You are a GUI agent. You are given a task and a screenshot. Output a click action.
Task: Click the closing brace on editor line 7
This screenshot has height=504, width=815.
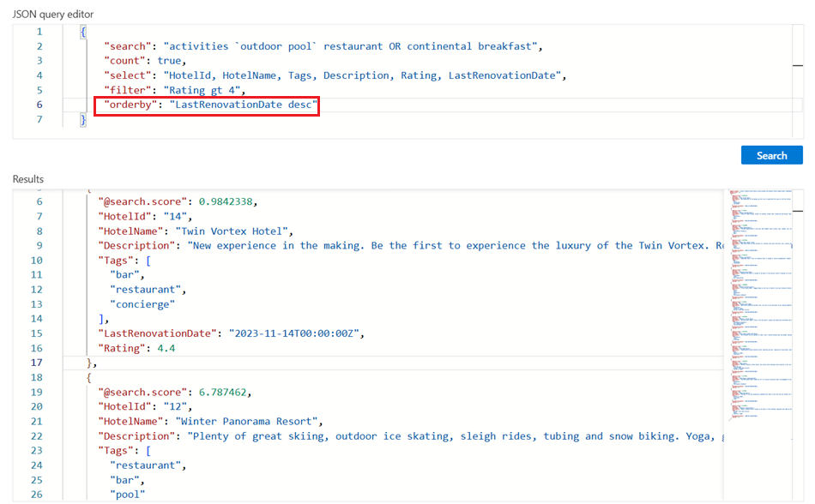pyautogui.click(x=82, y=119)
